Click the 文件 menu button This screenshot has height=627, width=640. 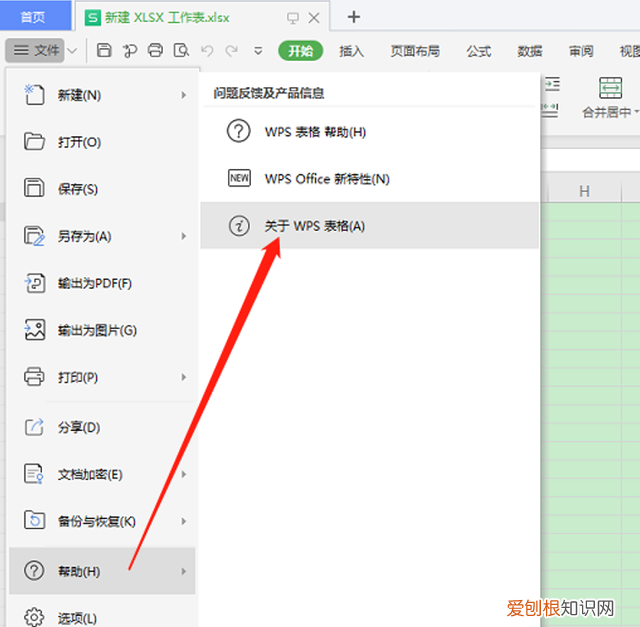coord(35,51)
